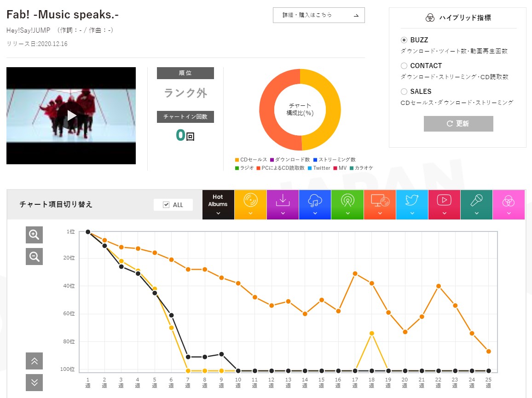This screenshot has width=532, height=398.
Task: Select the CONTACT radio button
Action: point(404,66)
